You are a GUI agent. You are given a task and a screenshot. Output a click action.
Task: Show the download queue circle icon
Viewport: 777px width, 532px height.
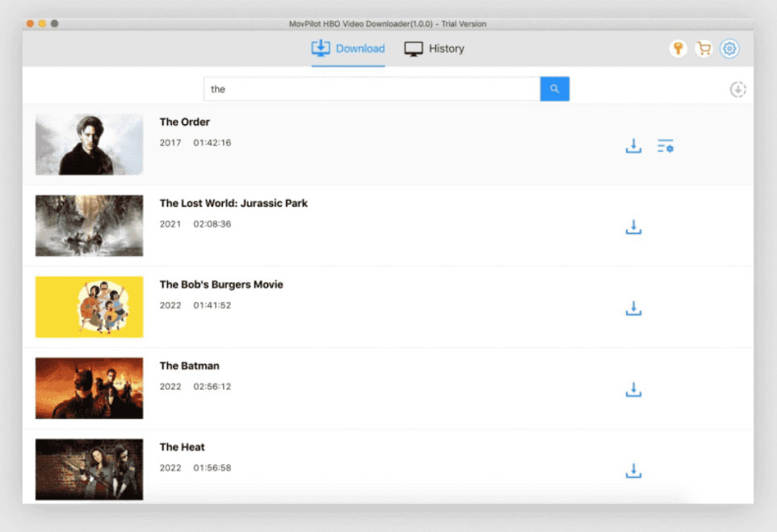coord(737,90)
